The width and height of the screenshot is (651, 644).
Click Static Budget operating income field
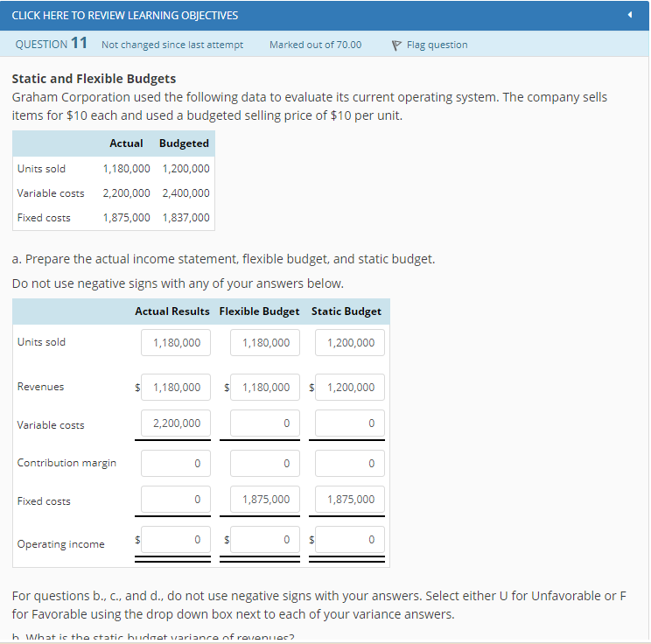point(350,539)
